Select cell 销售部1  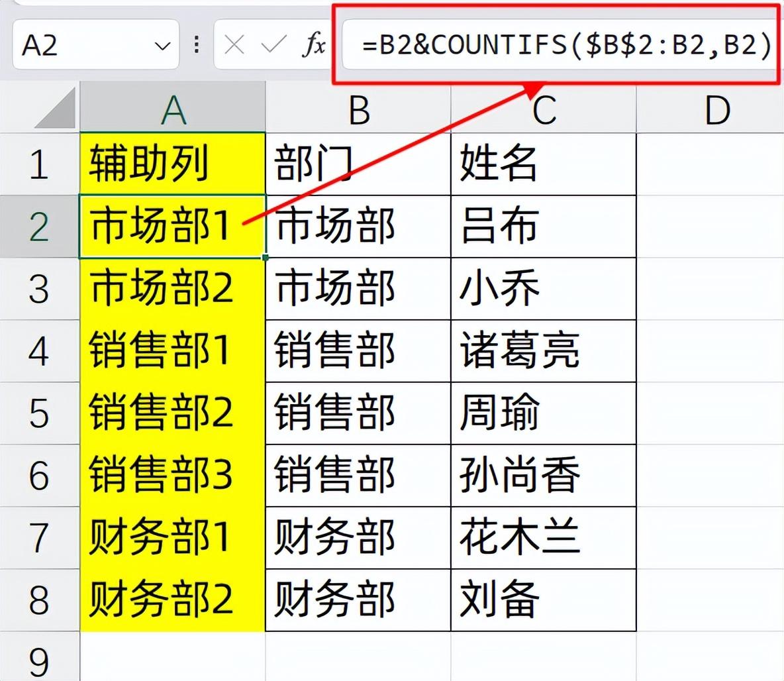tap(173, 351)
